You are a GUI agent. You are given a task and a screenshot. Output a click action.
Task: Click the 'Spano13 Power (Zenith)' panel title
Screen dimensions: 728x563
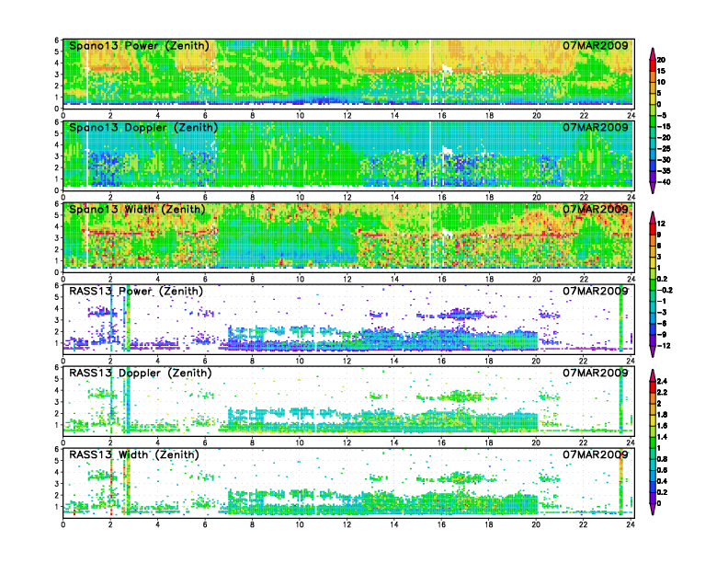[139, 46]
